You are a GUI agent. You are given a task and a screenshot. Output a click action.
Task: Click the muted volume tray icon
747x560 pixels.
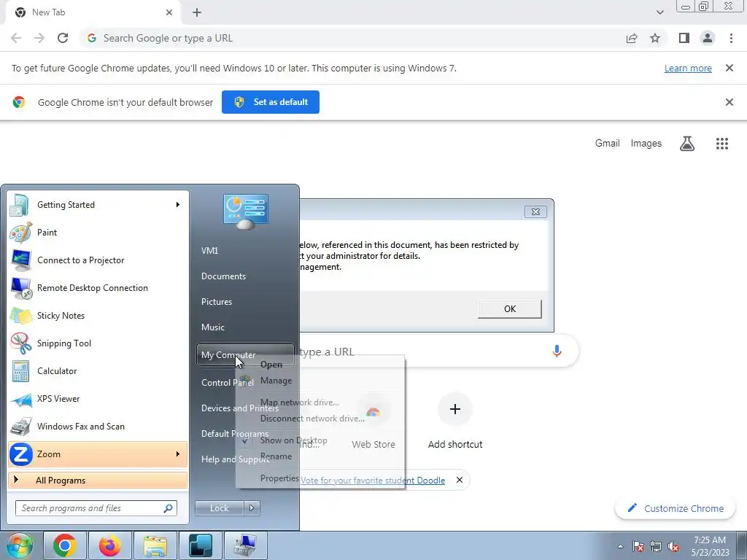[673, 547]
